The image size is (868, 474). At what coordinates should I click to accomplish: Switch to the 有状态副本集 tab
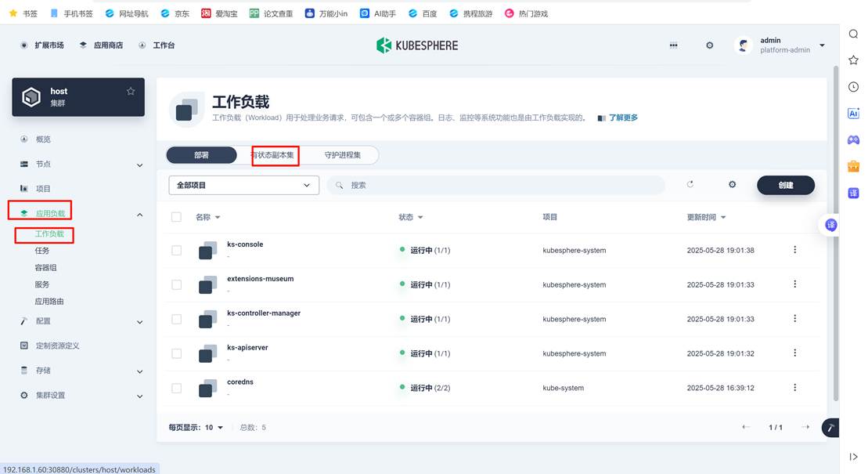click(x=272, y=155)
